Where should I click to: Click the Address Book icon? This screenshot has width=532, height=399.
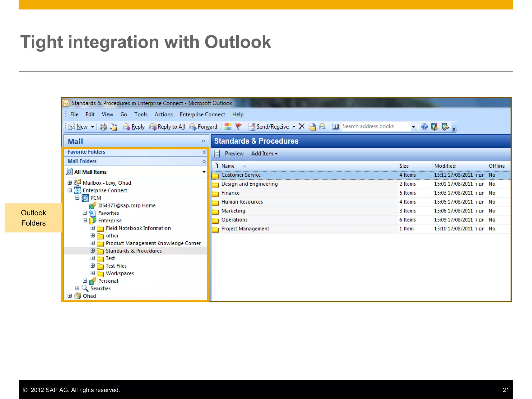coord(335,127)
